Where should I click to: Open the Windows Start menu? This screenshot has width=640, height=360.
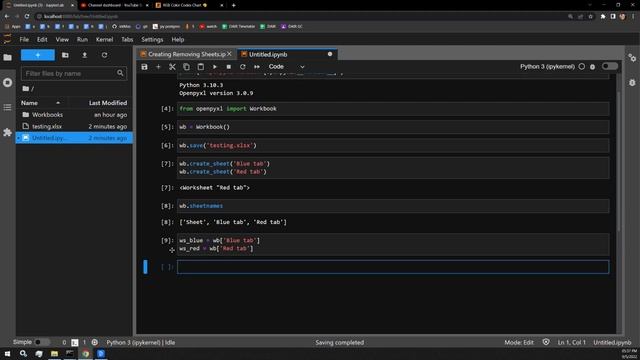7,353
